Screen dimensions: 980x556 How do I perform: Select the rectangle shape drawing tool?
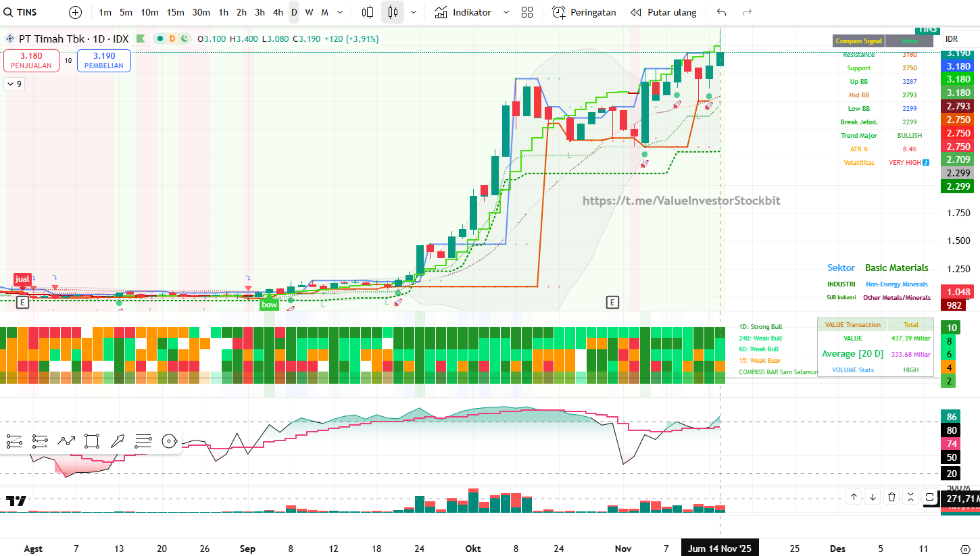[x=91, y=442]
